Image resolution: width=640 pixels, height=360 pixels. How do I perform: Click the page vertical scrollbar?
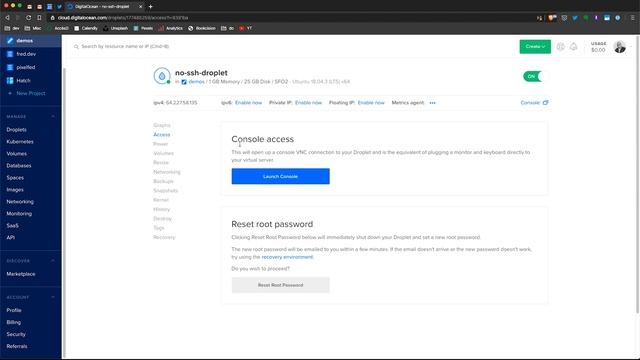pos(638,176)
